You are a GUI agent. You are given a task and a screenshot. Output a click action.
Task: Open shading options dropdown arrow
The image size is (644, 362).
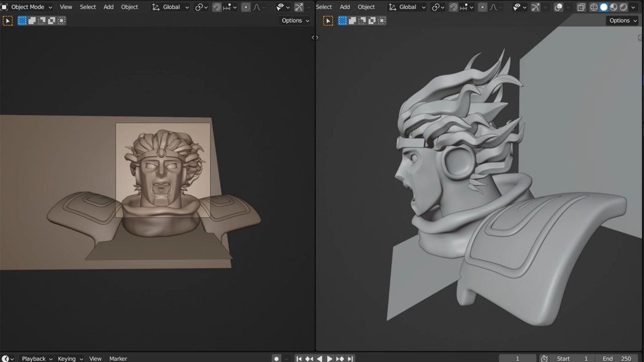633,7
